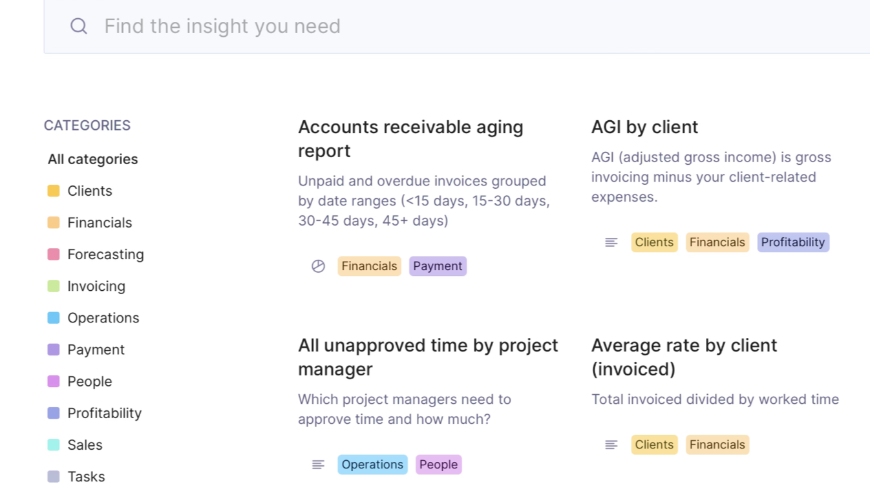Filter by the Financials category
Viewport: 870px width, 495px height.
[99, 223]
